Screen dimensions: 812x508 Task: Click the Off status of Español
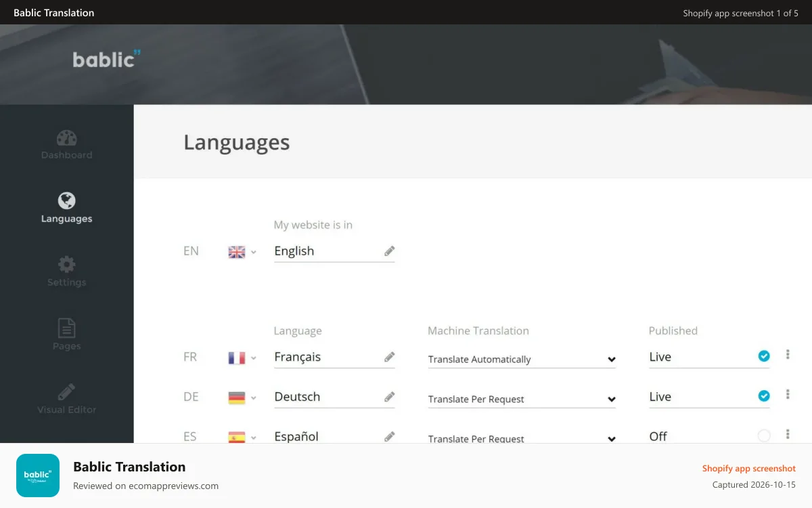pos(658,437)
